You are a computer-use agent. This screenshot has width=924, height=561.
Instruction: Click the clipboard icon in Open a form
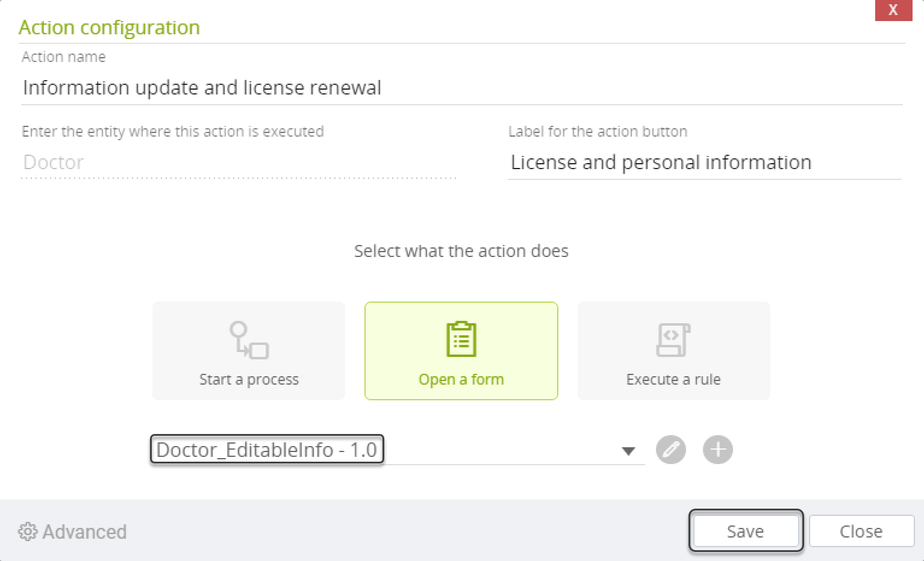tap(461, 339)
